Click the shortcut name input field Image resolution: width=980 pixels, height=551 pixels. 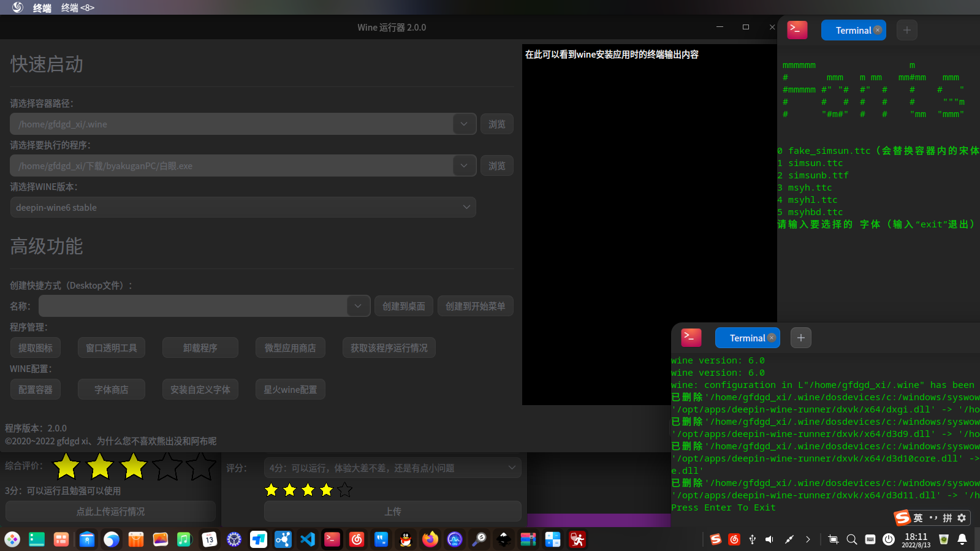tap(193, 306)
